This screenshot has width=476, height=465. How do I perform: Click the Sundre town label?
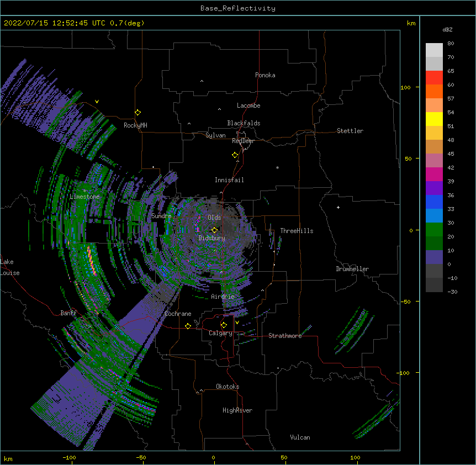pos(161,216)
